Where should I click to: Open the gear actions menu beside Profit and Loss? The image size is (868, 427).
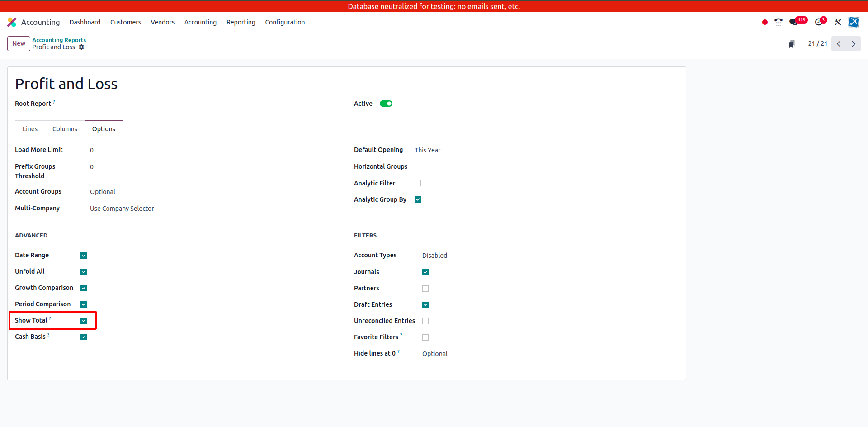coord(81,47)
